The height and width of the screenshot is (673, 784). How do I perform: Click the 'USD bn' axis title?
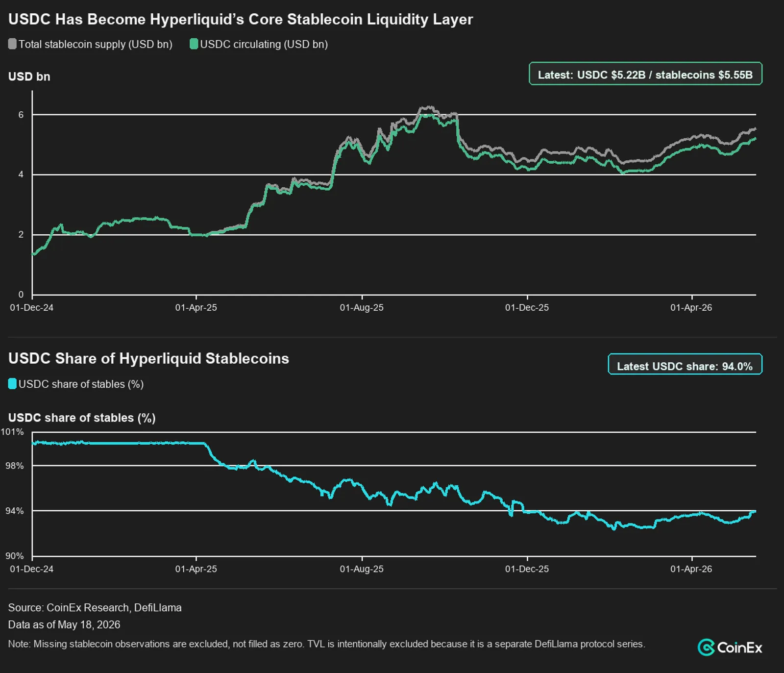coord(29,76)
